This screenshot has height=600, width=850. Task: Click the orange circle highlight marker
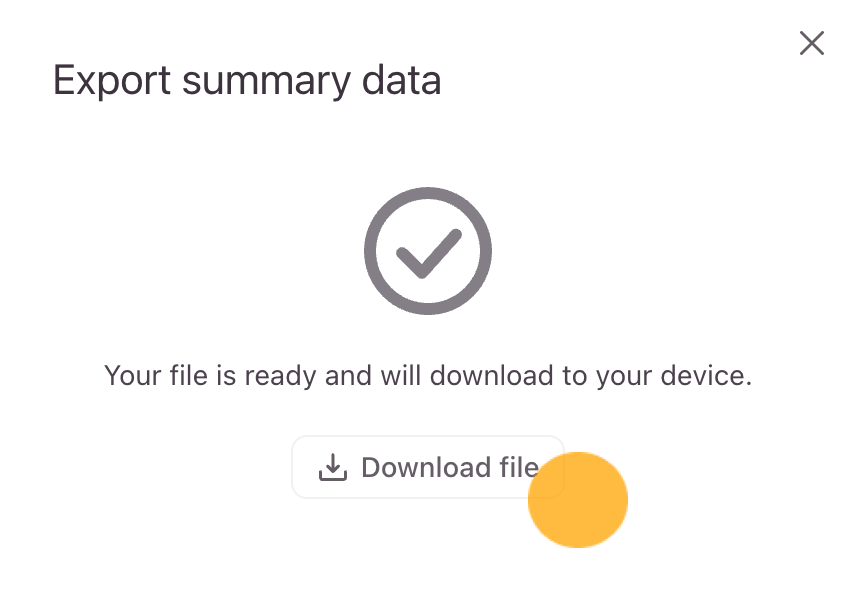[578, 500]
